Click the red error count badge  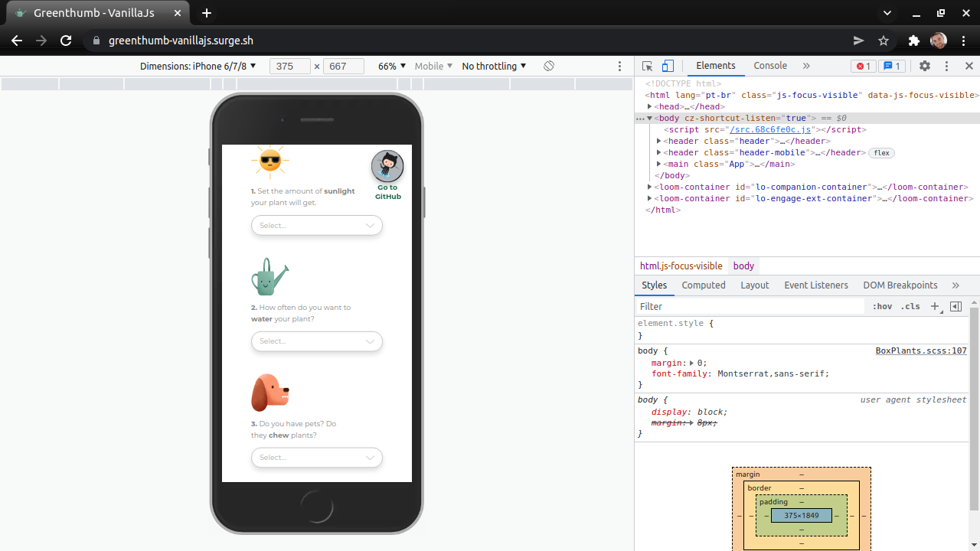(x=864, y=66)
